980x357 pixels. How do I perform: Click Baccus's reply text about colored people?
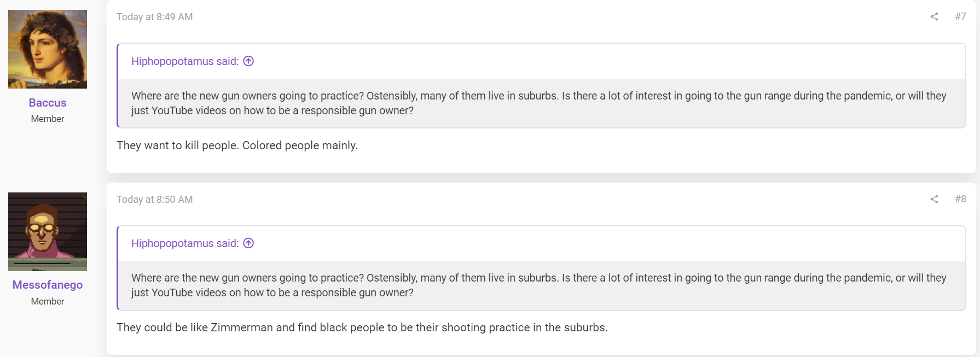(237, 145)
